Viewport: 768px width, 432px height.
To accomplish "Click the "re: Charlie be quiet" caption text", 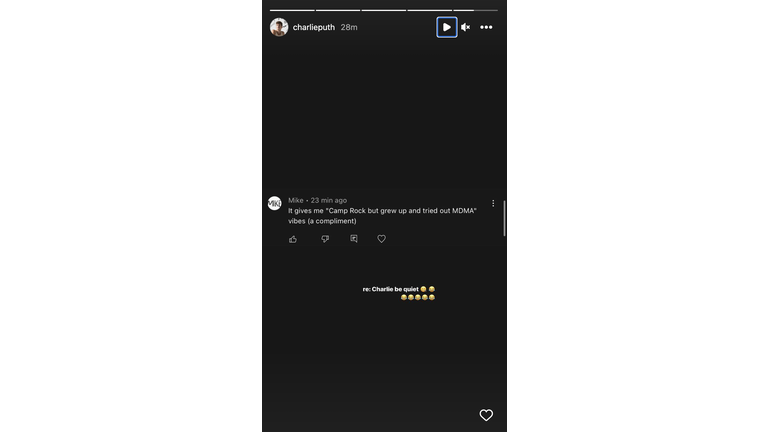I will (390, 289).
